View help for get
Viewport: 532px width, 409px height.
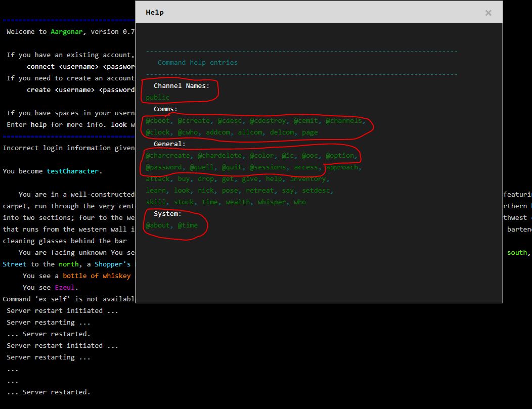[x=228, y=179]
